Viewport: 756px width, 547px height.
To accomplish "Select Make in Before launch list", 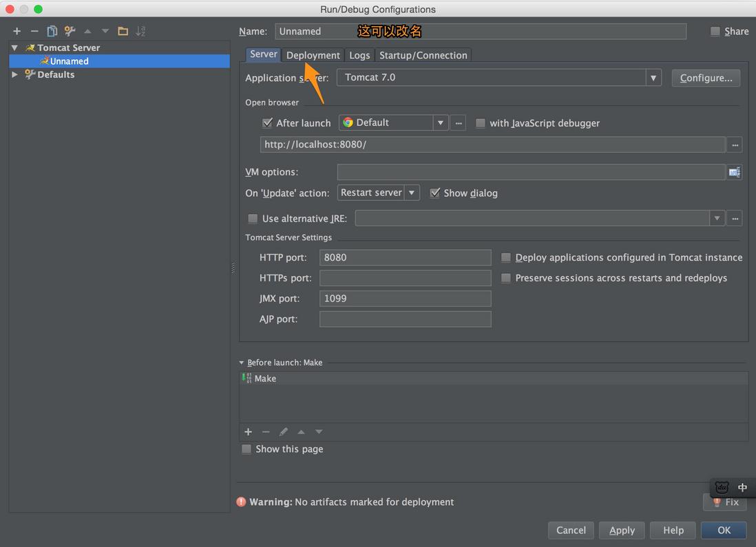I will tap(494, 378).
